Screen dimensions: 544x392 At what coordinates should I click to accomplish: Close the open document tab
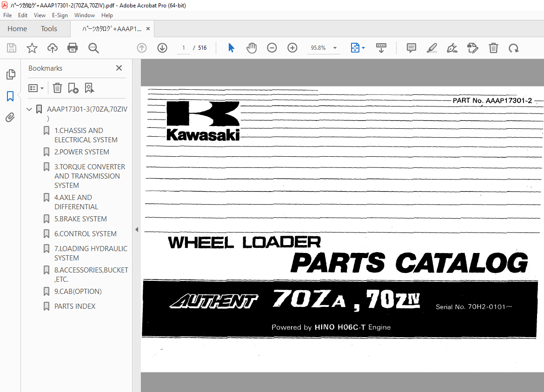(148, 29)
